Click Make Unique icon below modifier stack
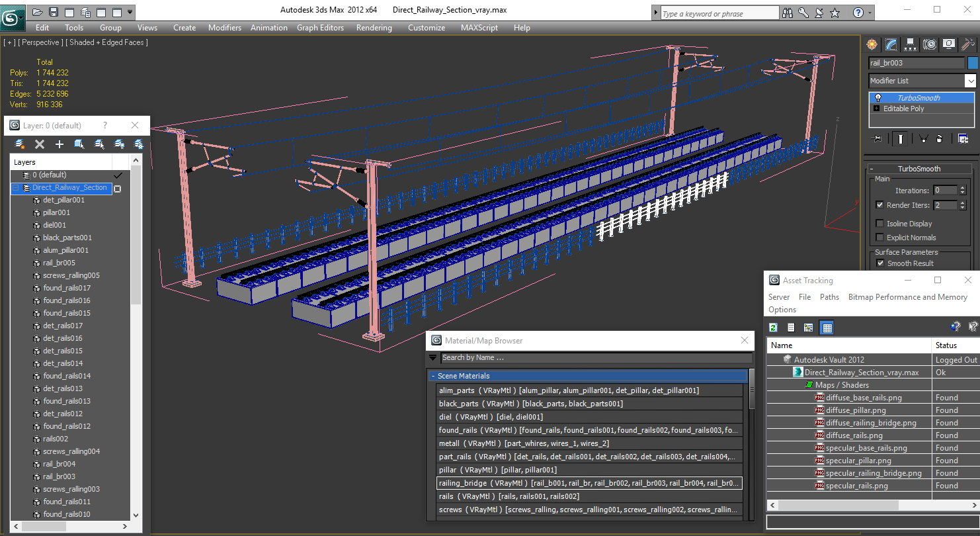The height and width of the screenshot is (536, 980). click(x=922, y=138)
